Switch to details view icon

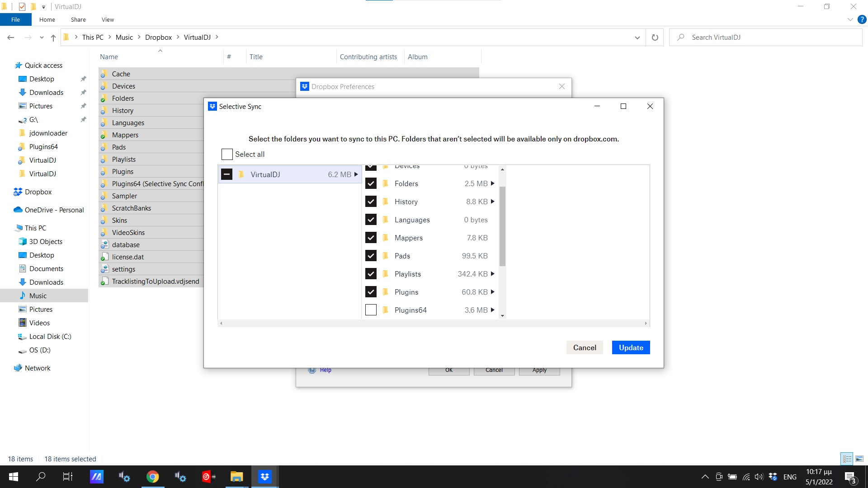(x=847, y=459)
